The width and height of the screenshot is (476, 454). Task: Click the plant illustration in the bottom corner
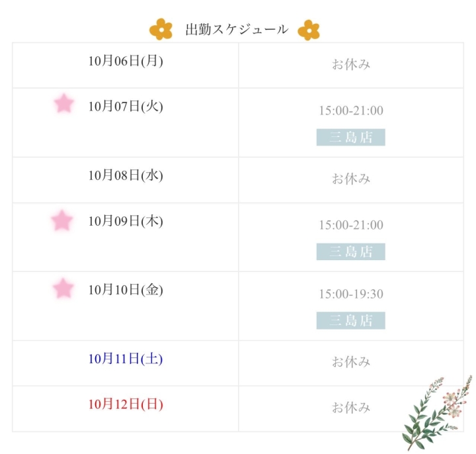436,412
